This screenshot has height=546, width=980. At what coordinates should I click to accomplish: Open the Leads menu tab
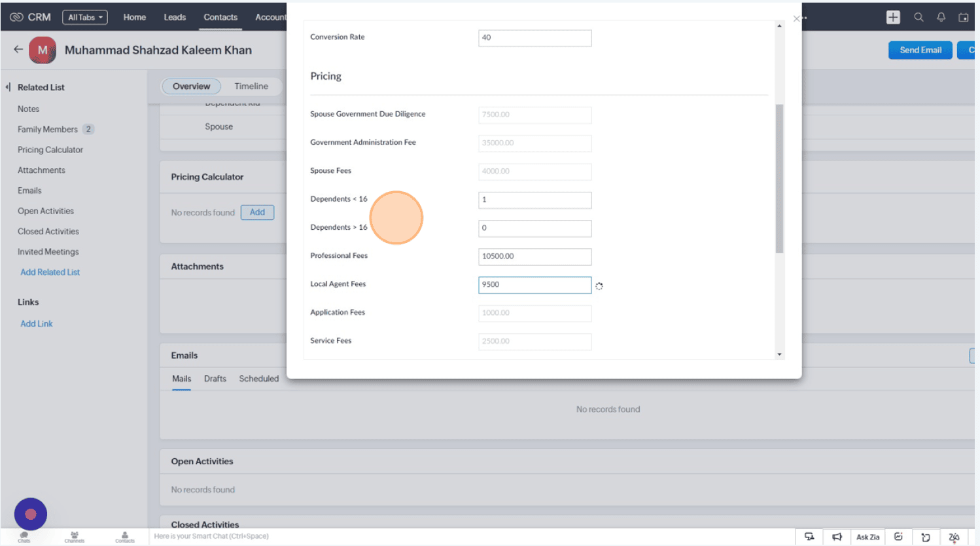[175, 18]
